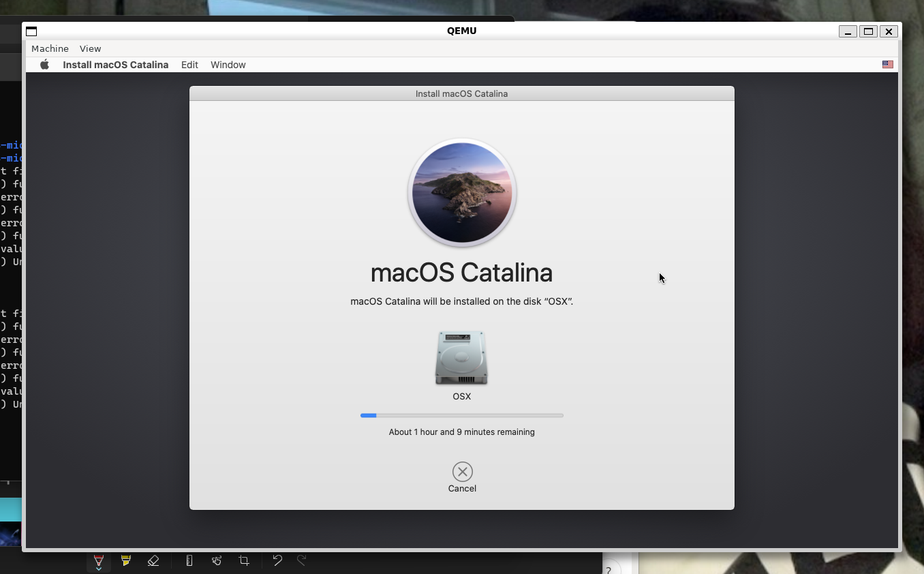Viewport: 924px width, 574px height.
Task: Open the Window menu
Action: click(x=228, y=65)
